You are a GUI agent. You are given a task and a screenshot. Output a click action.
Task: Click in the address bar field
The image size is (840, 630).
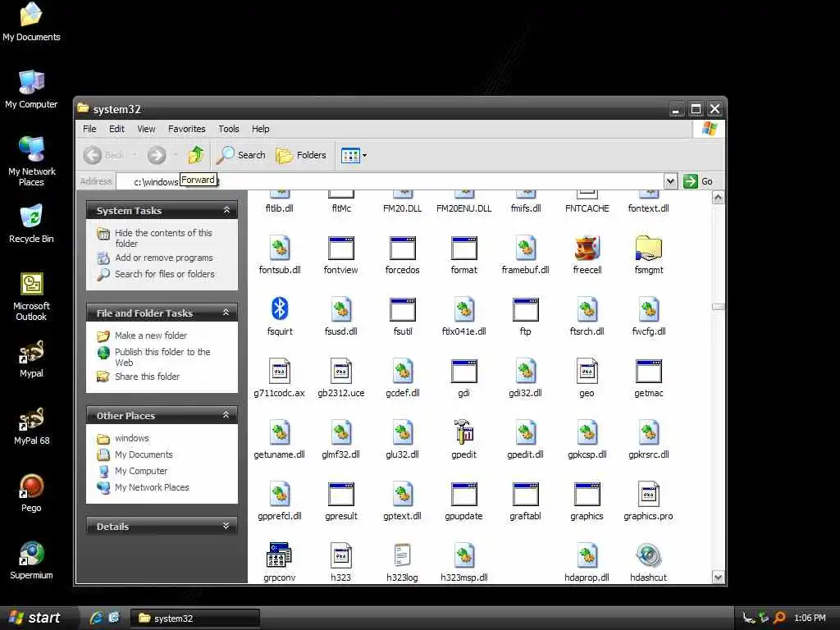pos(389,181)
